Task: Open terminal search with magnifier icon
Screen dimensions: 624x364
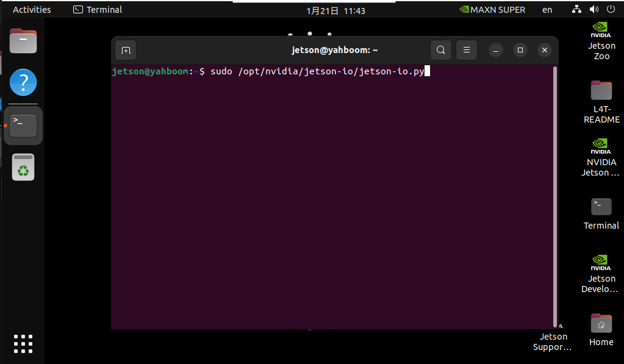Action: click(440, 50)
